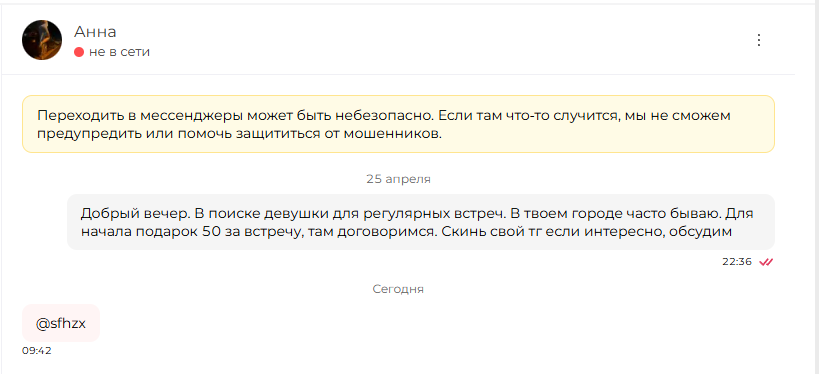Open the profile via the name Анна
819x374 pixels.
[95, 32]
